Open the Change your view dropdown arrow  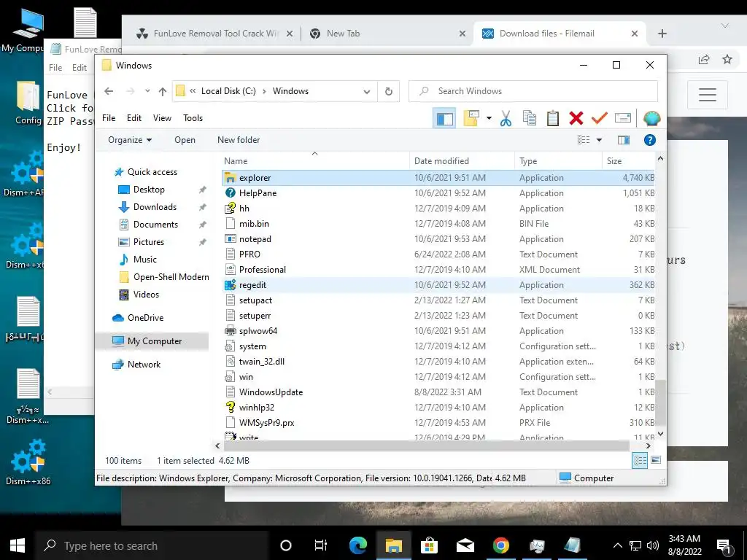point(599,140)
